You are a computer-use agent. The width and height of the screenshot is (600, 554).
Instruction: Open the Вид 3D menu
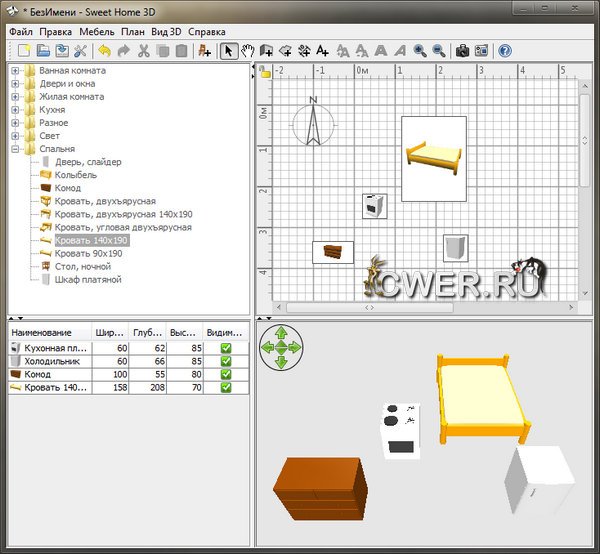[166, 32]
